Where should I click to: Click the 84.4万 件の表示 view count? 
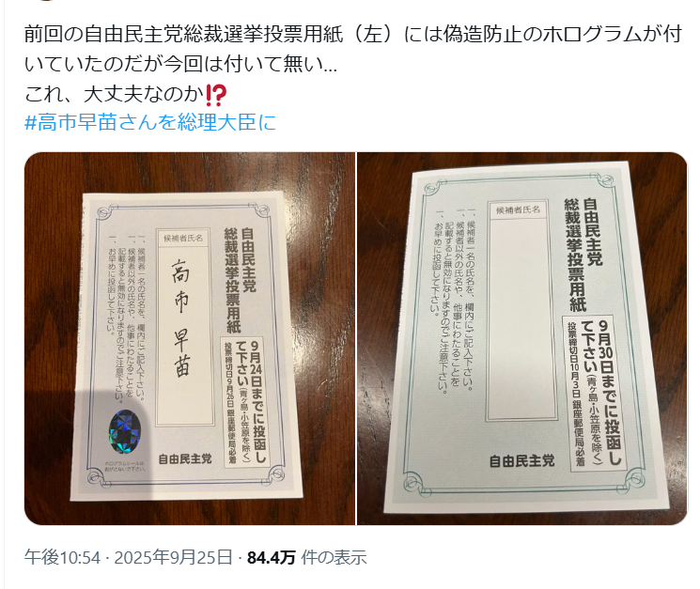point(306,557)
